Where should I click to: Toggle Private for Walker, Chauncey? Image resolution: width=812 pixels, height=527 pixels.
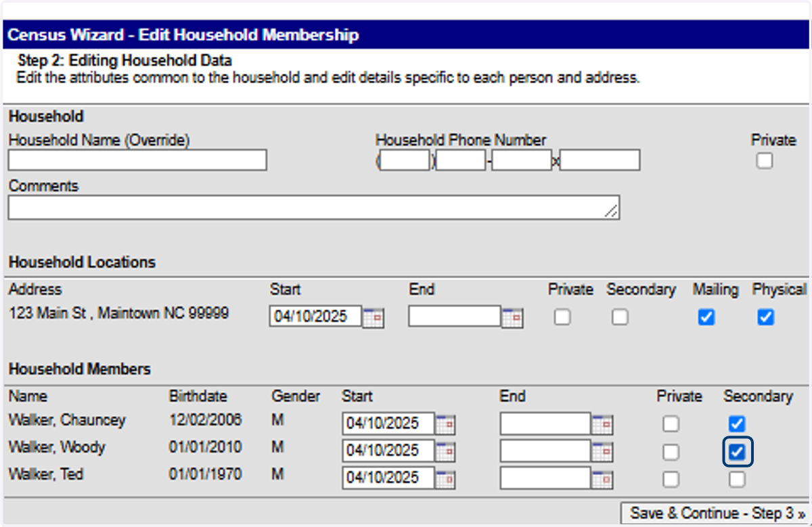[x=671, y=424]
